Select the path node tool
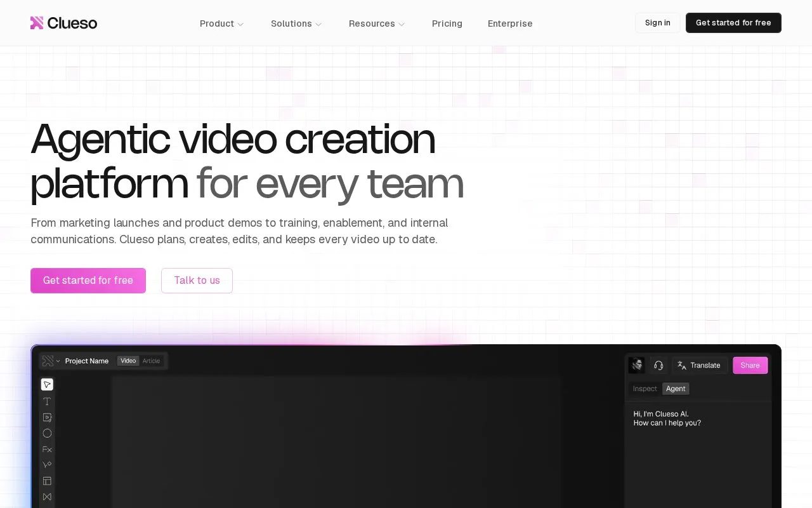Screen dimensions: 812x508 pos(47,465)
